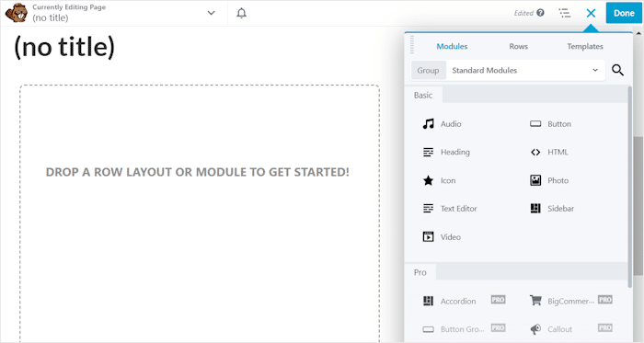Select the HTML module code icon
The width and height of the screenshot is (644, 343).
(x=535, y=153)
